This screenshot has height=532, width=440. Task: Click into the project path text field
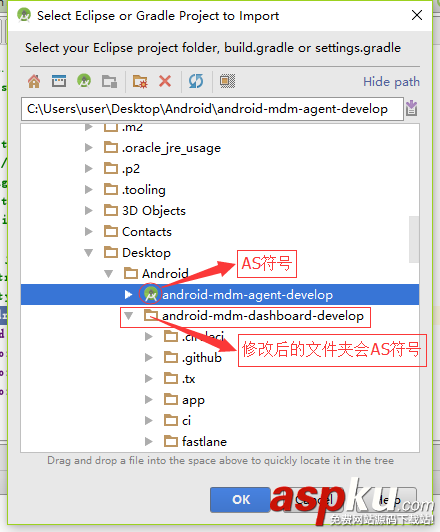click(x=212, y=109)
